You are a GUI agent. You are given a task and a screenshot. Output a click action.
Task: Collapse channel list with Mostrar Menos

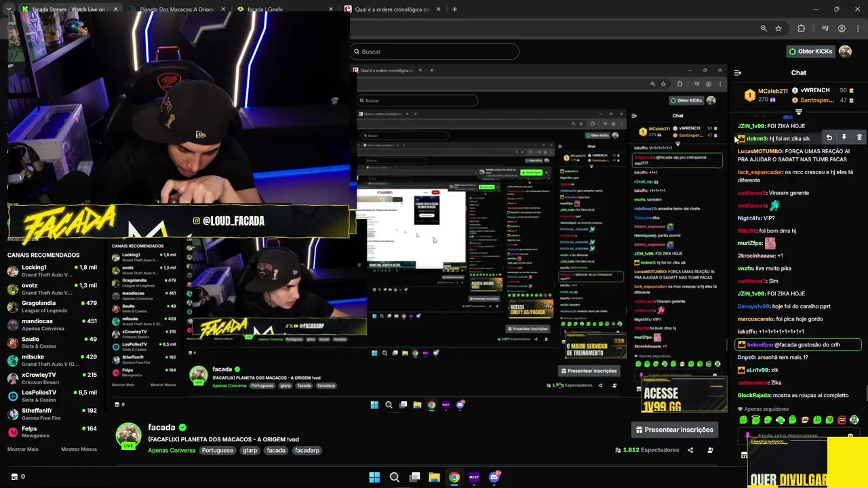[79, 449]
